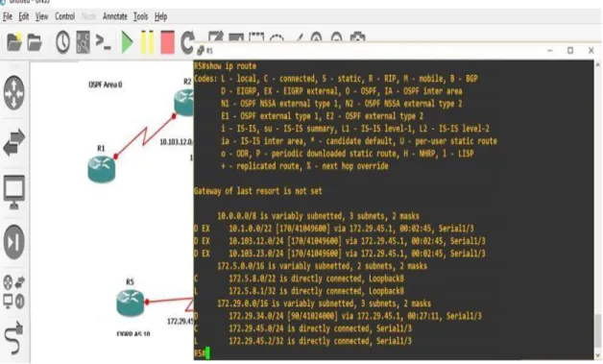Click the New blank project icon
This screenshot has width=603, height=364.
(14, 42)
